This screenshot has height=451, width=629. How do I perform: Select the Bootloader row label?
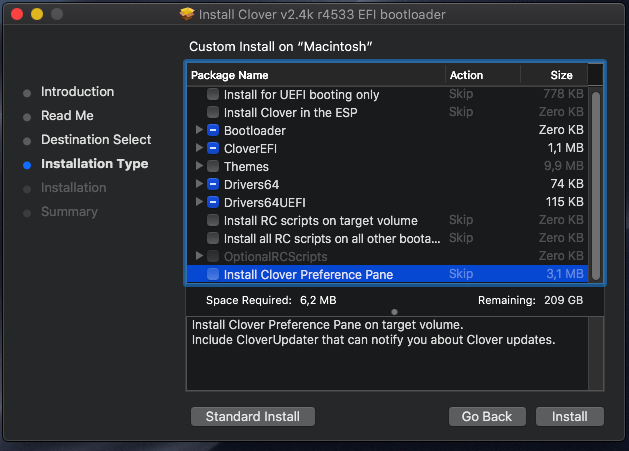coord(255,130)
